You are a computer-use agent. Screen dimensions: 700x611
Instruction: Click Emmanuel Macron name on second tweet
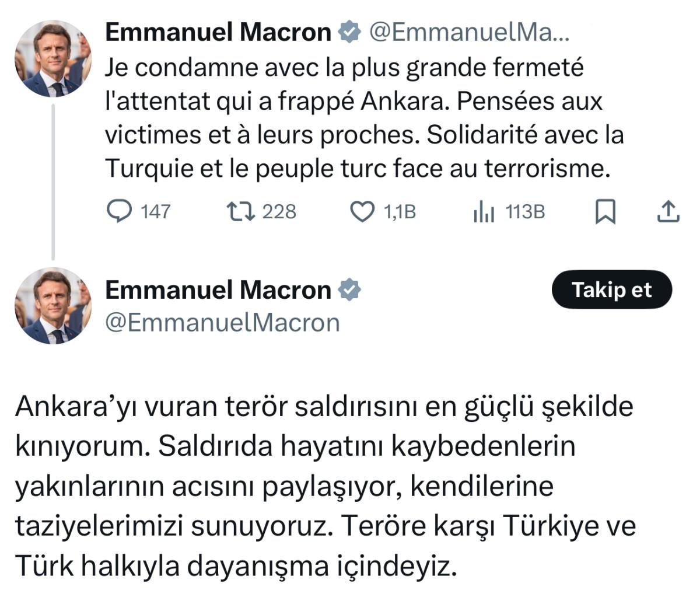tap(218, 290)
